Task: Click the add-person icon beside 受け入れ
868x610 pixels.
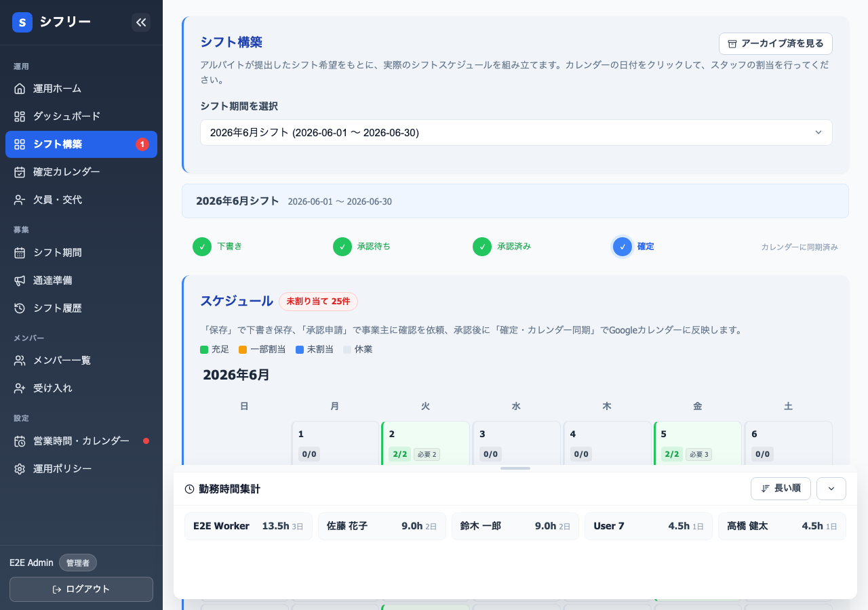Action: click(x=20, y=388)
